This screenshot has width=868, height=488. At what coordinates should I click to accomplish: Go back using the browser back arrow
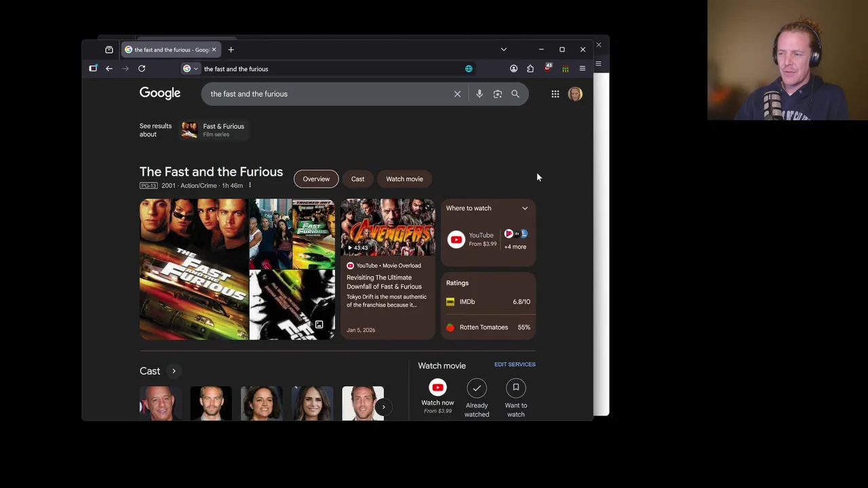tap(109, 68)
